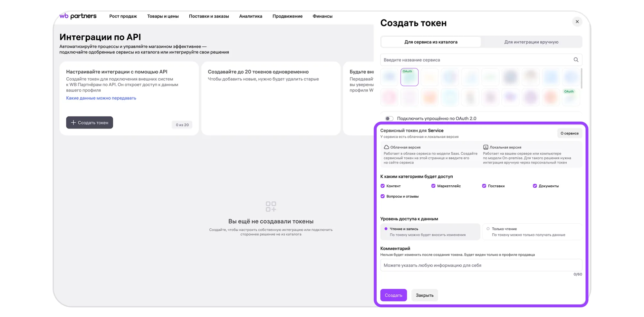The width and height of the screenshot is (644, 317).
Task: Click the empty tokens grid icon
Action: (x=271, y=207)
